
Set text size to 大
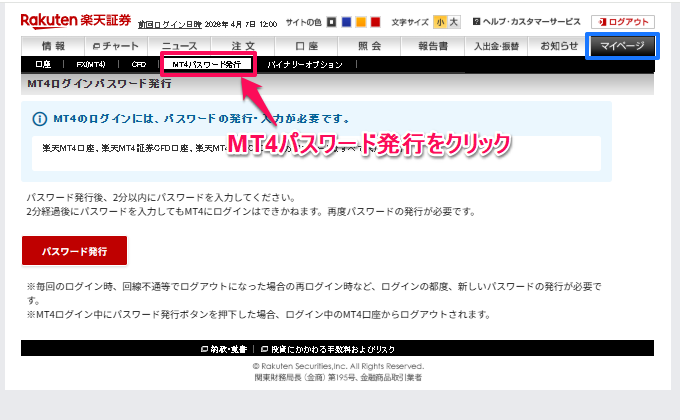[x=454, y=21]
